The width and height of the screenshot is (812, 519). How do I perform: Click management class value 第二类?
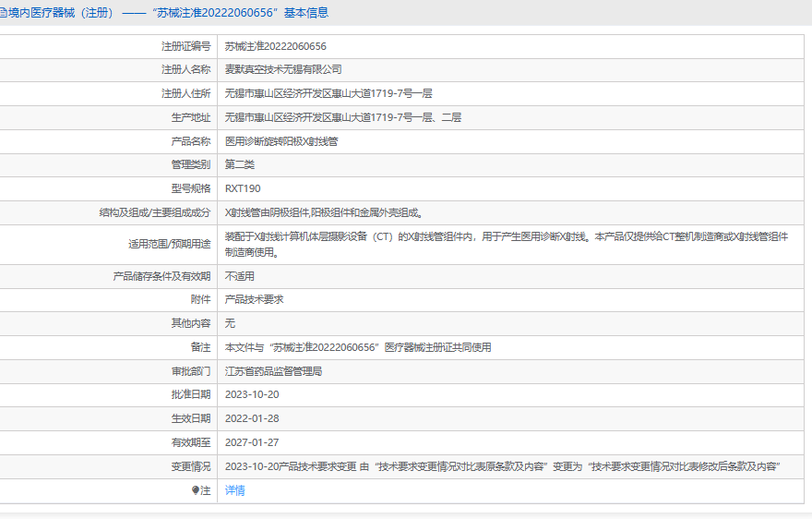pos(240,165)
